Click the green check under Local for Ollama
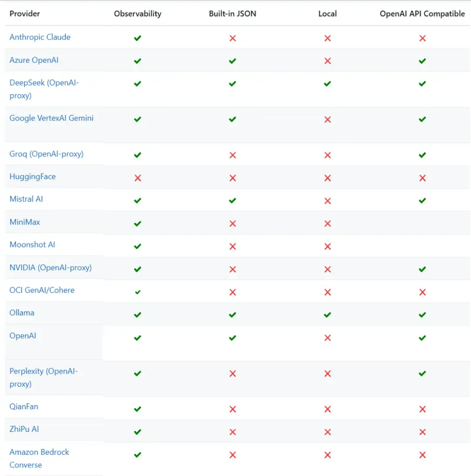Image resolution: width=471 pixels, height=476 pixels. pyautogui.click(x=328, y=314)
